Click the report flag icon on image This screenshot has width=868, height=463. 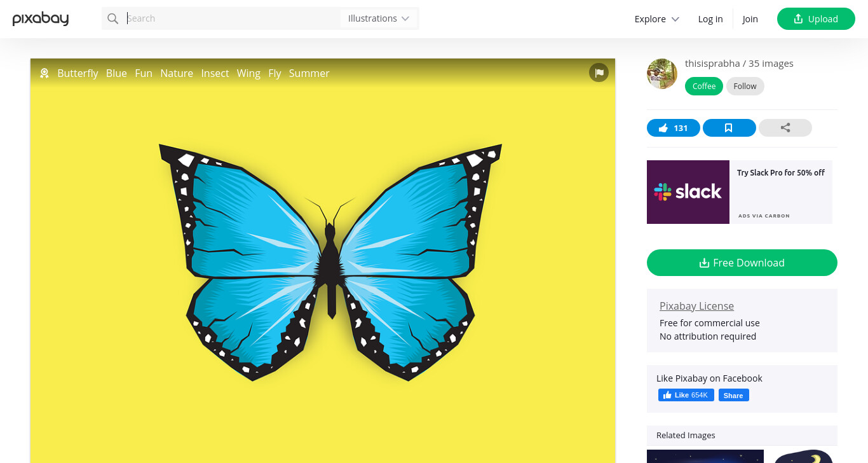599,73
